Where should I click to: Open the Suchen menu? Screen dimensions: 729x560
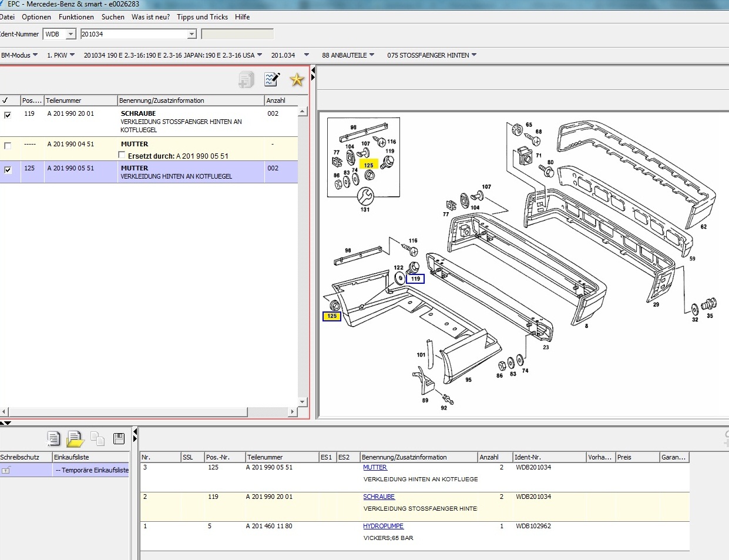click(x=113, y=17)
